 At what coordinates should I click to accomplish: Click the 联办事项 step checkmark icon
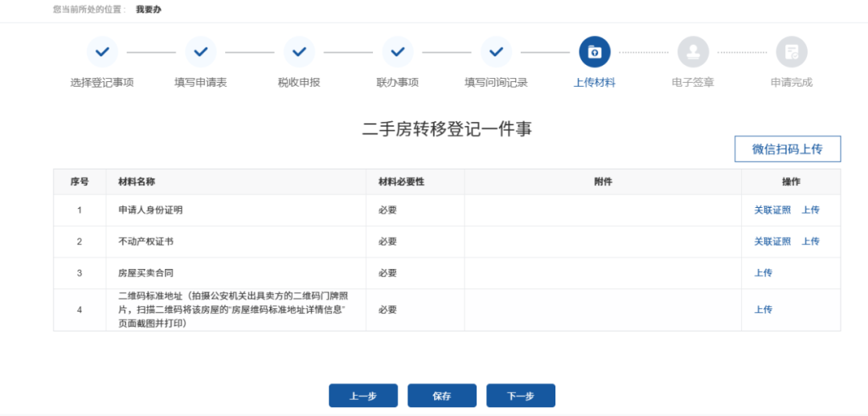(397, 52)
